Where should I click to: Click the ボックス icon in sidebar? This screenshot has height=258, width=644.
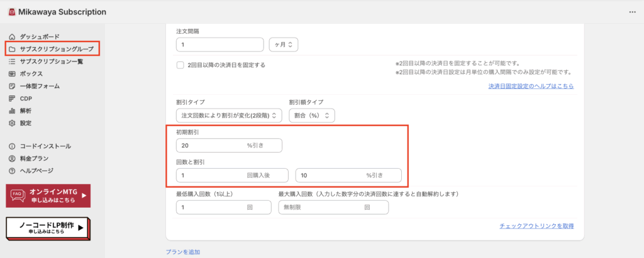pyautogui.click(x=13, y=73)
